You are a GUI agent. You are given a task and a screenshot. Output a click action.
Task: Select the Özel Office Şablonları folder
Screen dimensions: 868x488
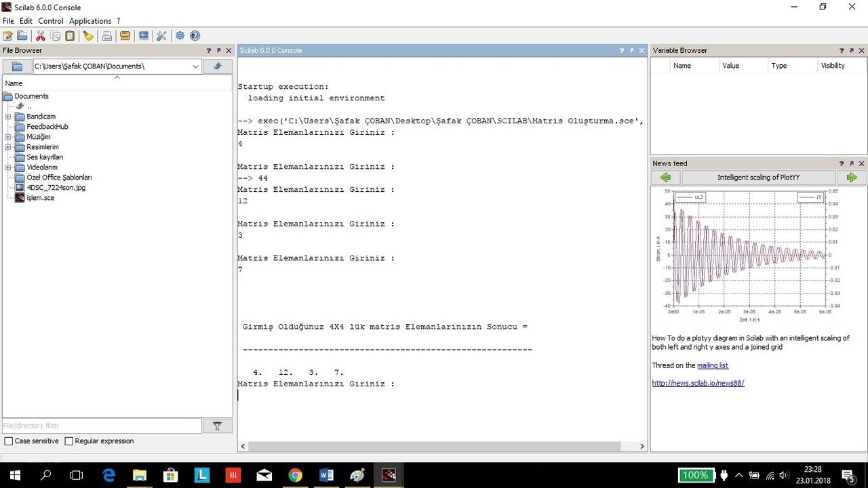coord(53,178)
